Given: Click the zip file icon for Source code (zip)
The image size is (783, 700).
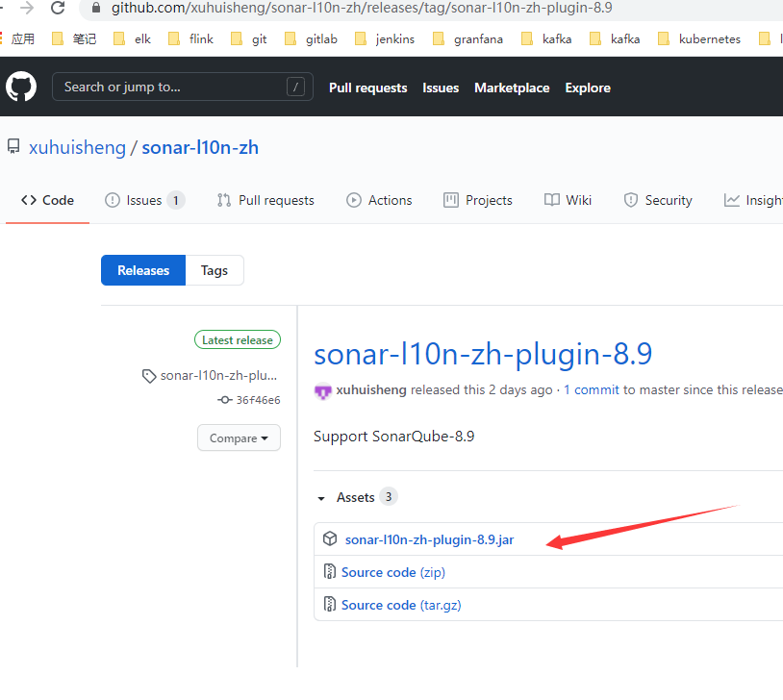Looking at the screenshot, I should [330, 571].
